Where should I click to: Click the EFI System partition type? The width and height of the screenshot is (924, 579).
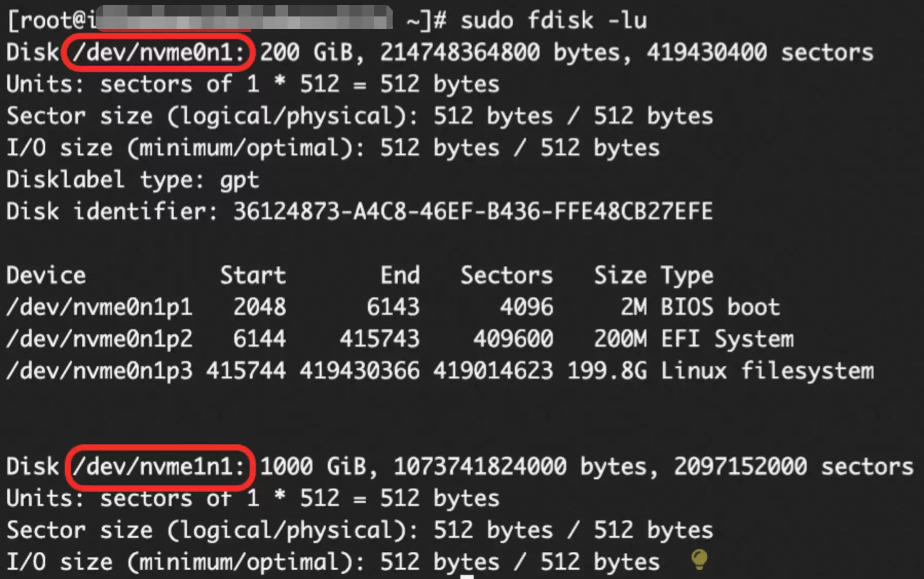coord(727,339)
